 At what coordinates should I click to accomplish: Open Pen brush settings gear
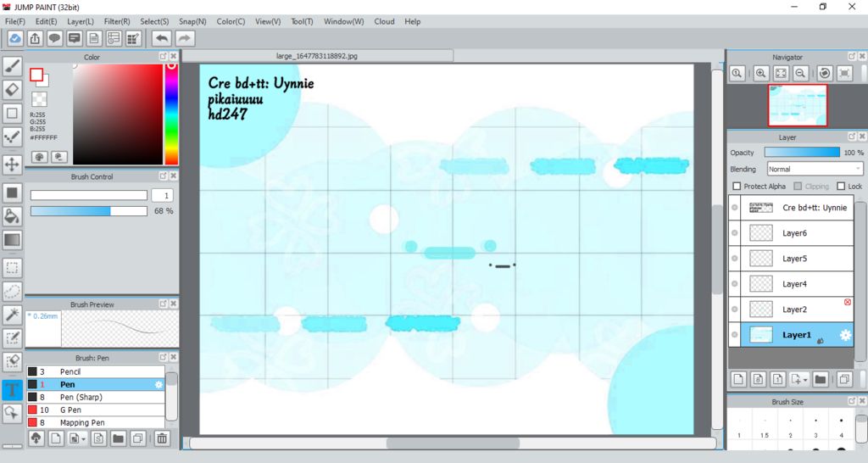click(159, 384)
